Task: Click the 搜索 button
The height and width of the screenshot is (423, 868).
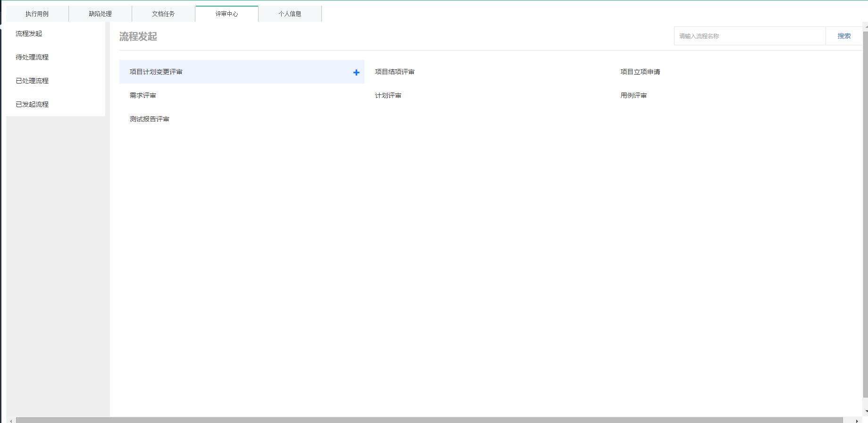Action: pos(844,36)
